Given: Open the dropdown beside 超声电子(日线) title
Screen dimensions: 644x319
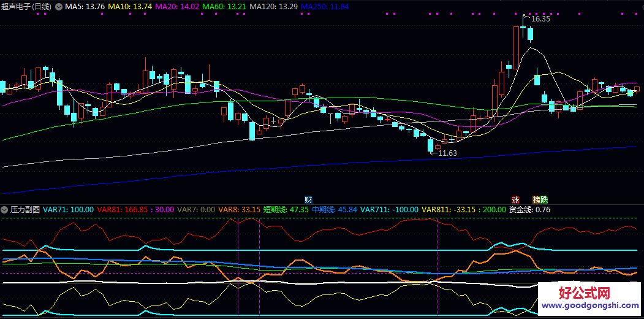Looking at the screenshot, I should coord(59,7).
